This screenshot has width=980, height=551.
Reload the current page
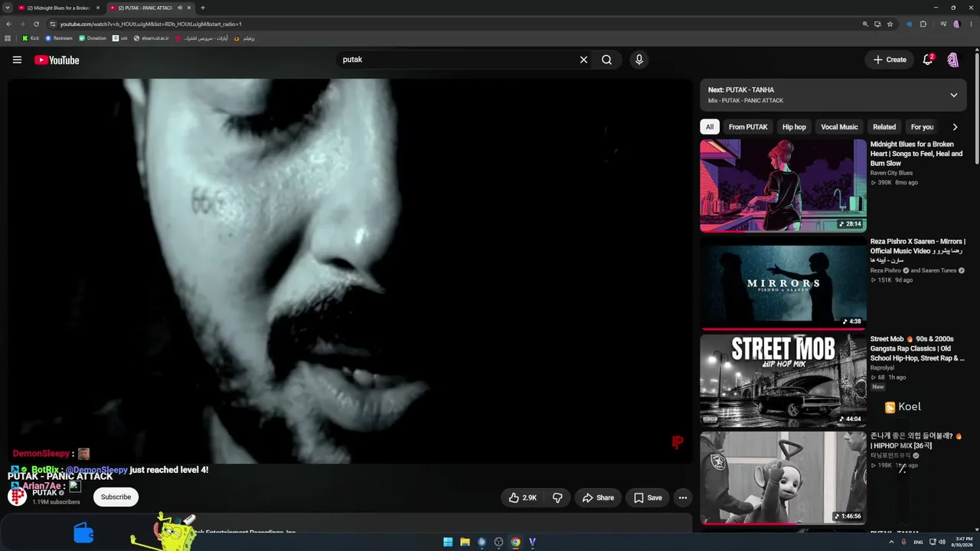[x=36, y=24]
